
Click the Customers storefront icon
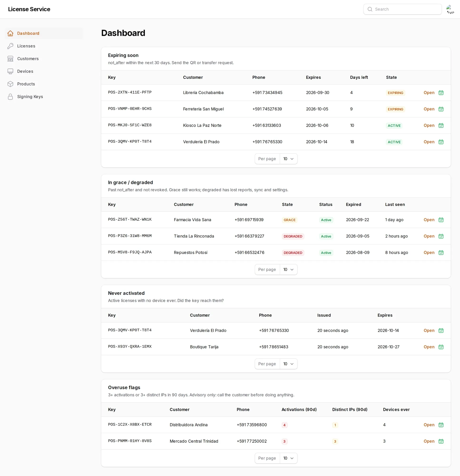pyautogui.click(x=10, y=59)
